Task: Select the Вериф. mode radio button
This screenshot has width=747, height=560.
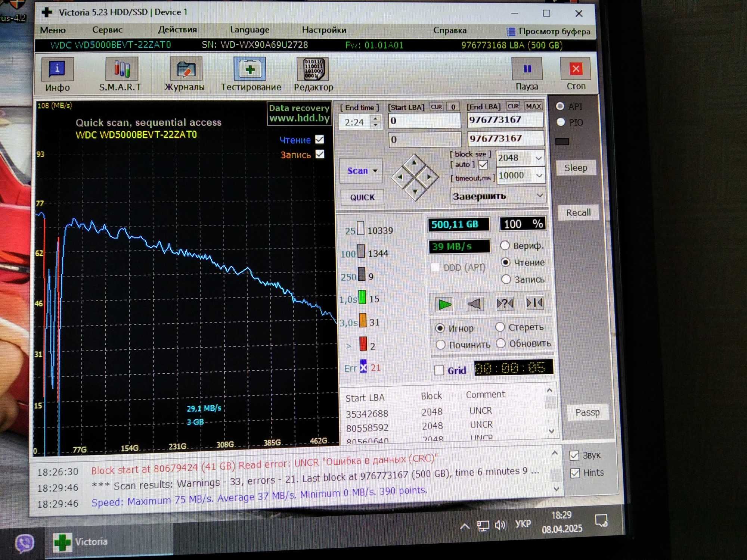Action: click(x=505, y=245)
